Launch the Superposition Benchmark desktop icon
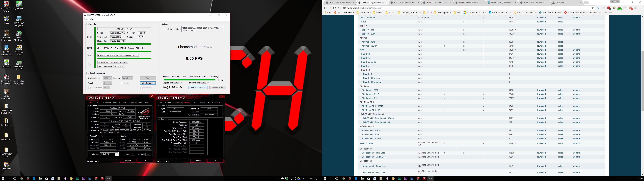 6,79
